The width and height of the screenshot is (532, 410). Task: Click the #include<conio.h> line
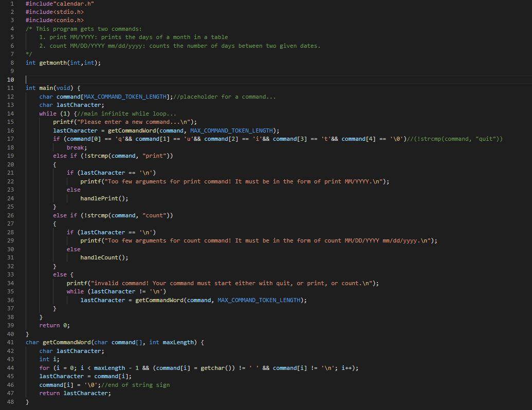pyautogui.click(x=54, y=20)
